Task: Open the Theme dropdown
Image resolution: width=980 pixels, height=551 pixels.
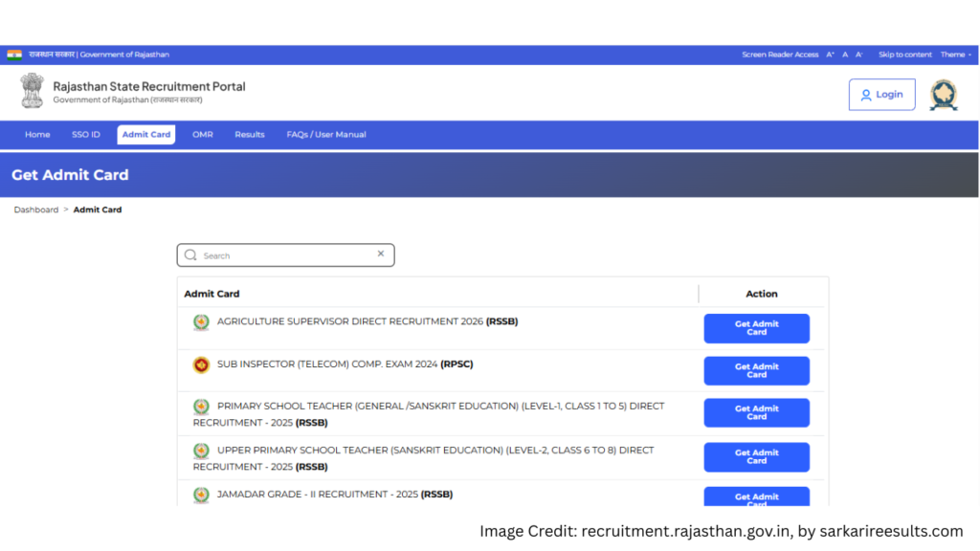Action: (955, 55)
